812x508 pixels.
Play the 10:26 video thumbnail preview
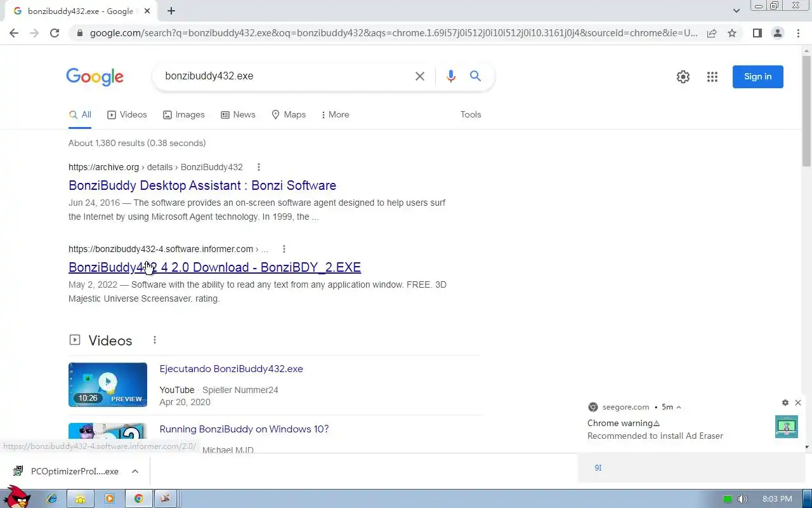coord(108,385)
